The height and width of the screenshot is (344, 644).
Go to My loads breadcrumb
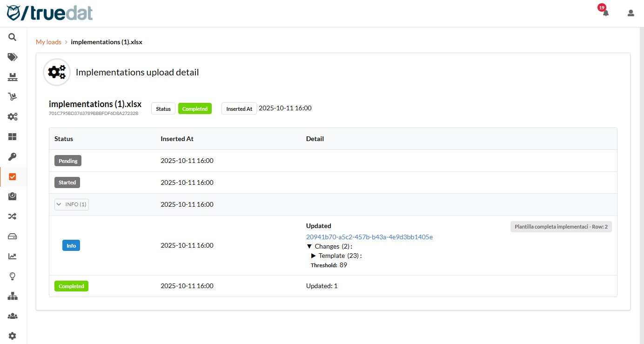coord(48,42)
